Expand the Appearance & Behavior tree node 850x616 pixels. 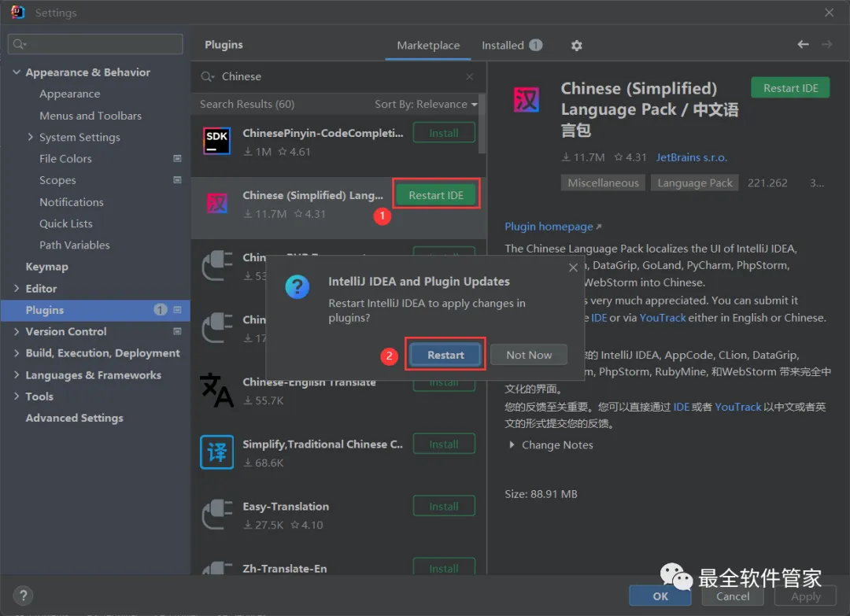(x=17, y=72)
